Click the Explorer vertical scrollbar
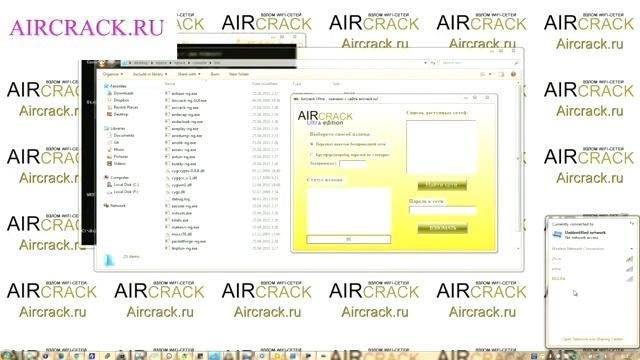The image size is (640, 360). (519, 158)
